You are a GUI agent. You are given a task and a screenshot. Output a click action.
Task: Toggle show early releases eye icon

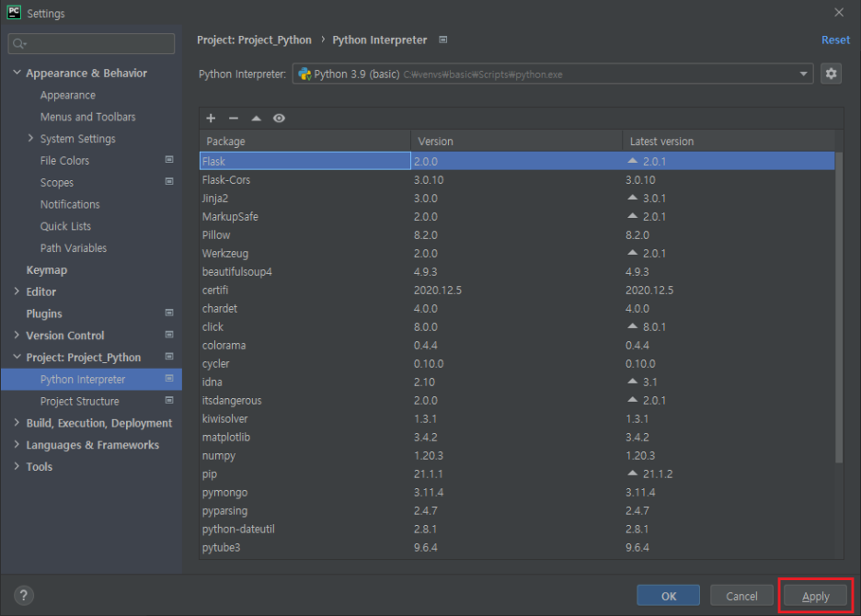point(279,118)
